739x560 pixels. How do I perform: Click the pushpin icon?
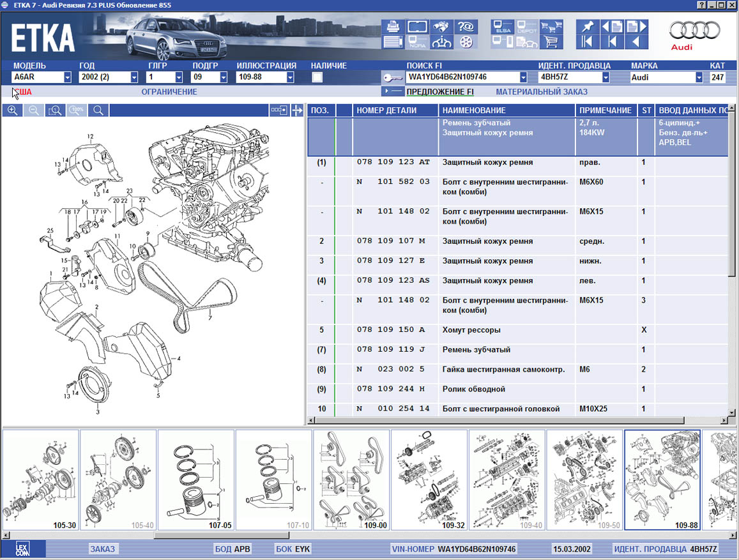tap(588, 26)
